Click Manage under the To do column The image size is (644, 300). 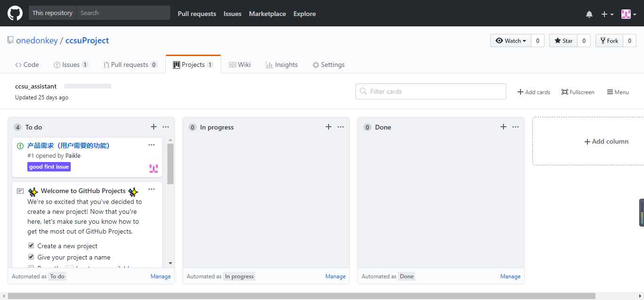161,276
